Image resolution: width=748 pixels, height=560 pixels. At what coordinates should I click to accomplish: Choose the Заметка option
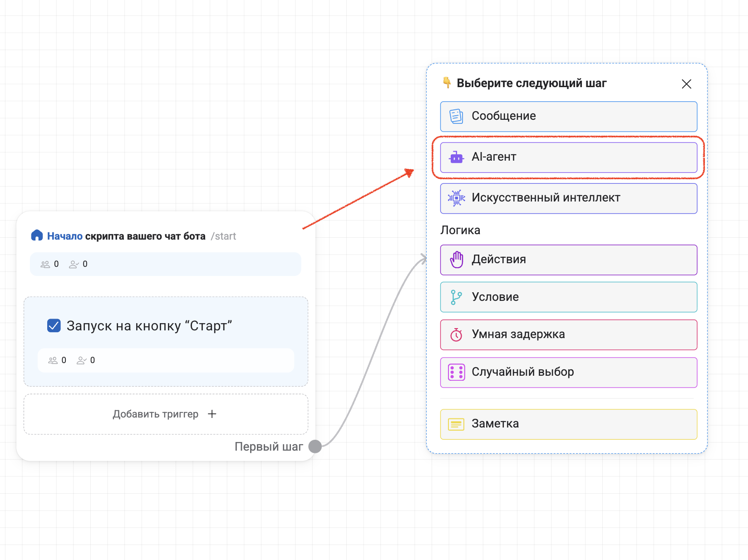(568, 424)
